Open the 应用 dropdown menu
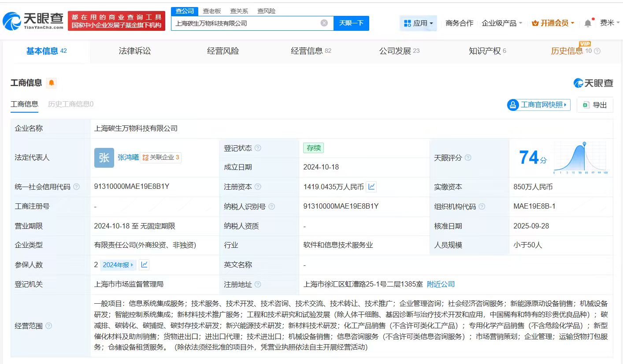This screenshot has height=364, width=623. click(x=418, y=23)
